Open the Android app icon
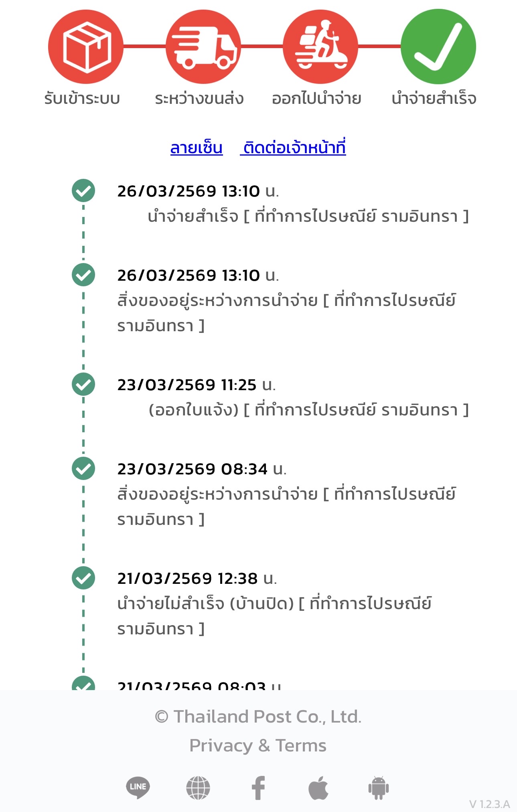Viewport: 517px width, 812px height. pyautogui.click(x=379, y=788)
